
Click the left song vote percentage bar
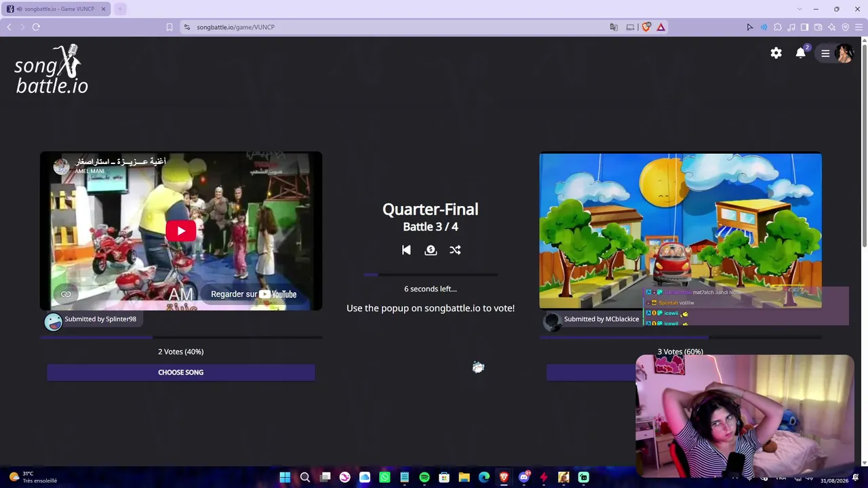coord(181,337)
